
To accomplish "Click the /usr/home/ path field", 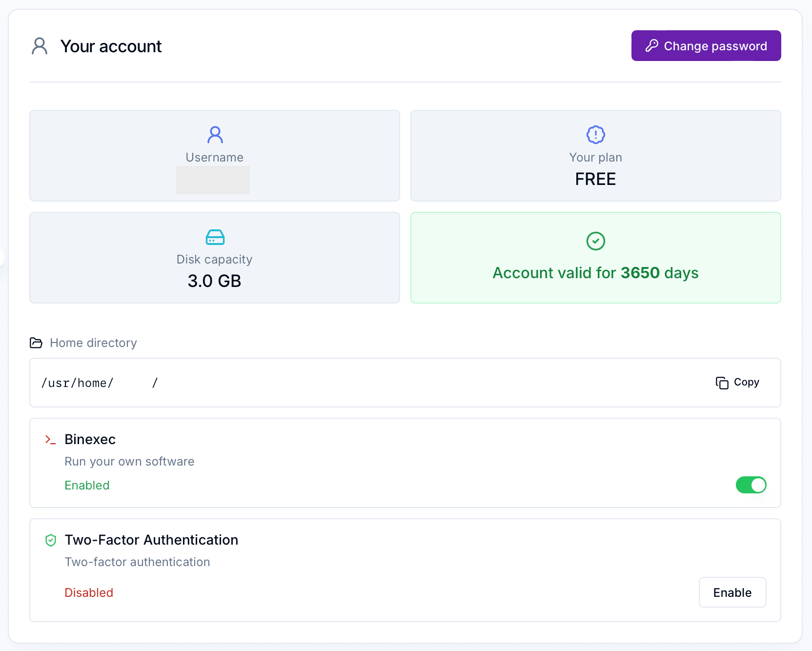I will pyautogui.click(x=405, y=383).
